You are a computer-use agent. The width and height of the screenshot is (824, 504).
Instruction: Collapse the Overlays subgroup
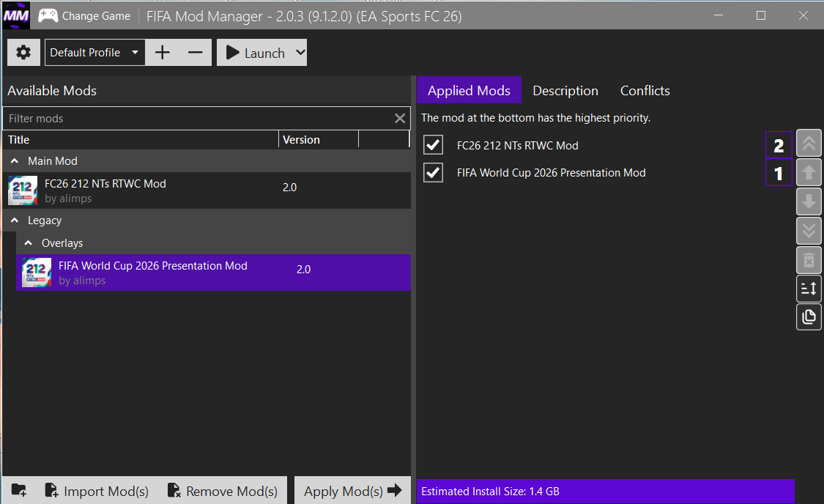coord(29,242)
